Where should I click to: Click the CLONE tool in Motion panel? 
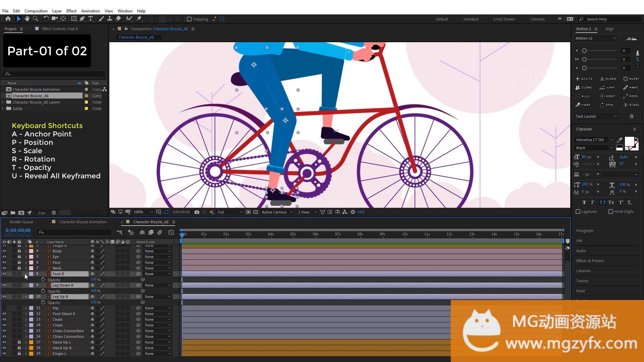(584, 87)
